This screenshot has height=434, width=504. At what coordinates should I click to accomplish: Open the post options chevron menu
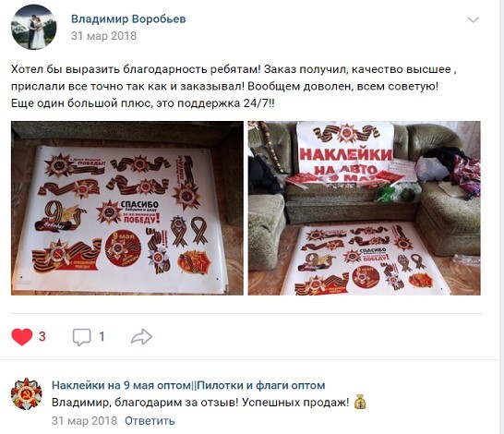coord(473,20)
